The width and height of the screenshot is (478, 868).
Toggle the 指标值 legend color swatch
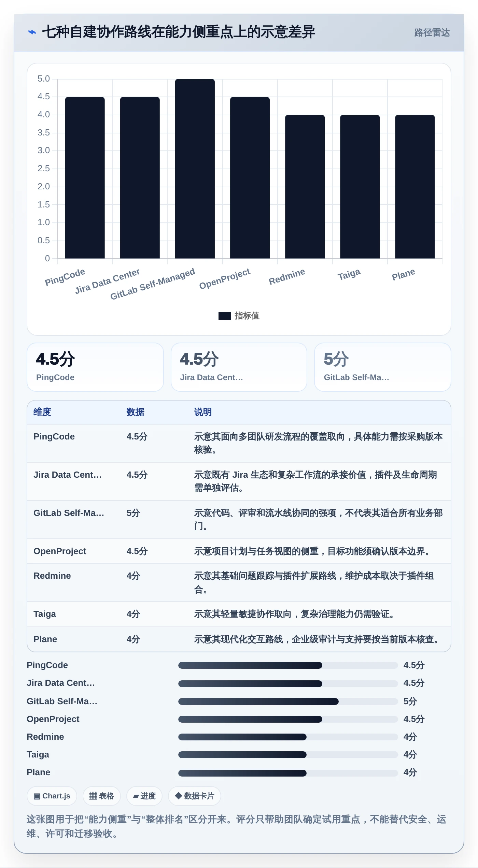tap(224, 316)
